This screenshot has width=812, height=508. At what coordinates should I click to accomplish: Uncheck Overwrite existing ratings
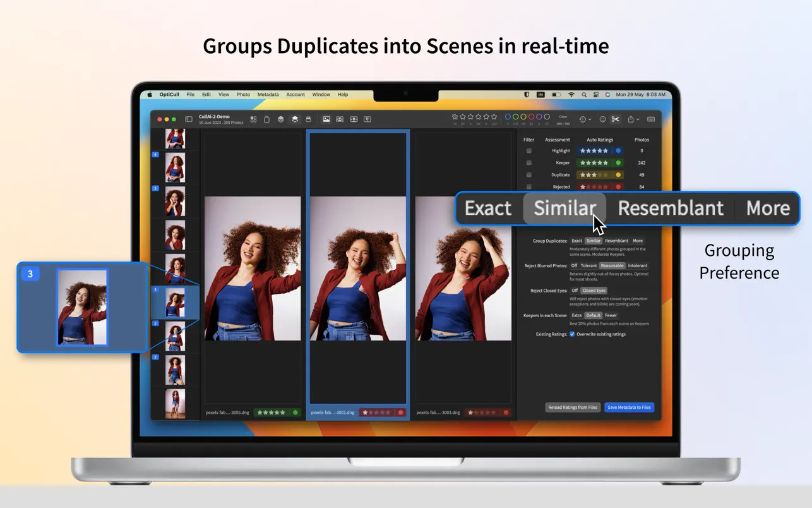572,334
